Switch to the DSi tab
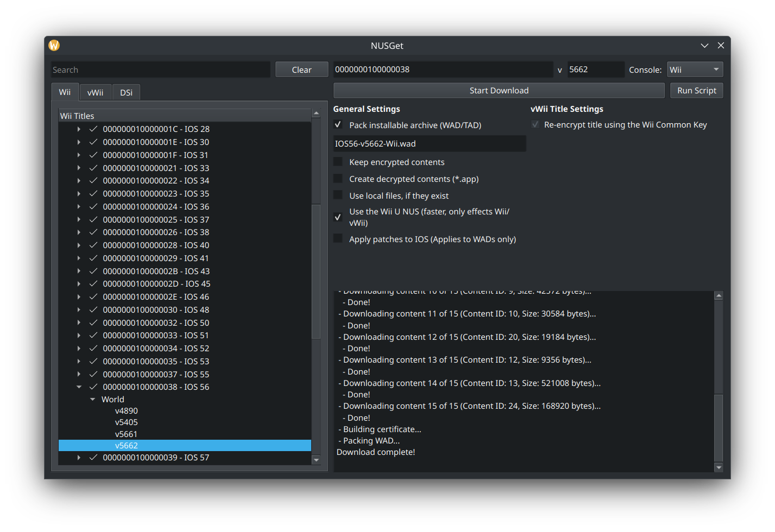Viewport: 775px width, 532px height. coord(127,92)
